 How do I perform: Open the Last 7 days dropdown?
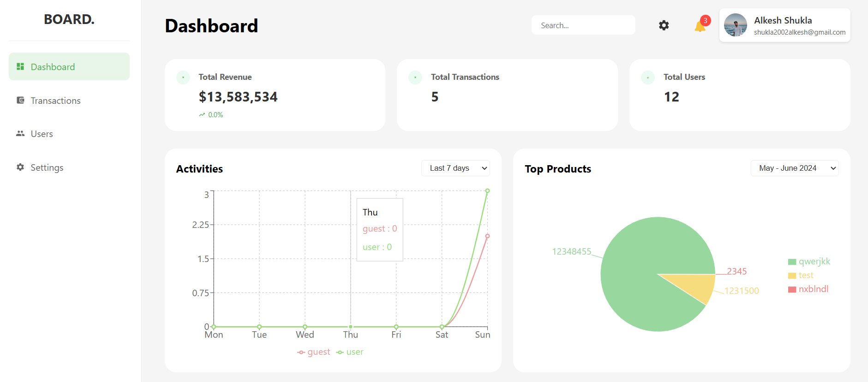[455, 168]
